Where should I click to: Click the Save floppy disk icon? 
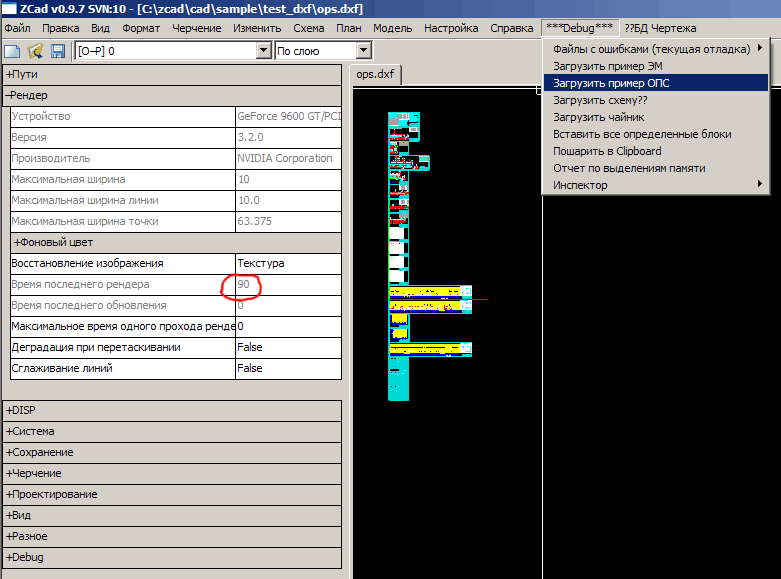tap(58, 50)
